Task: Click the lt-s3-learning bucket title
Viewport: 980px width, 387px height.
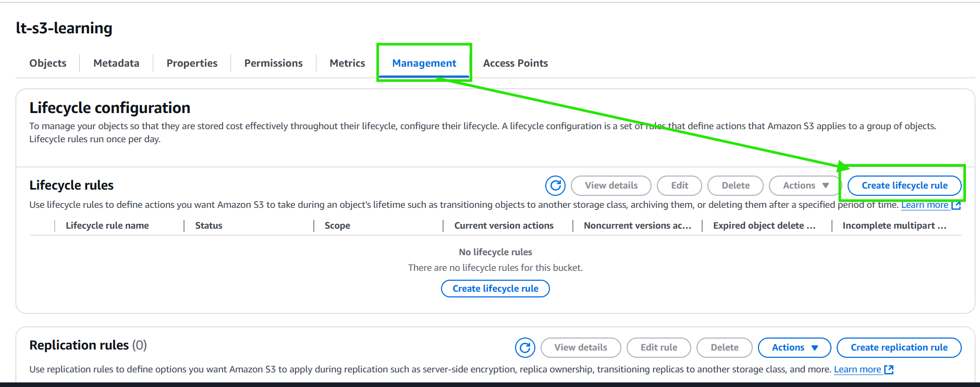Action: [64, 28]
